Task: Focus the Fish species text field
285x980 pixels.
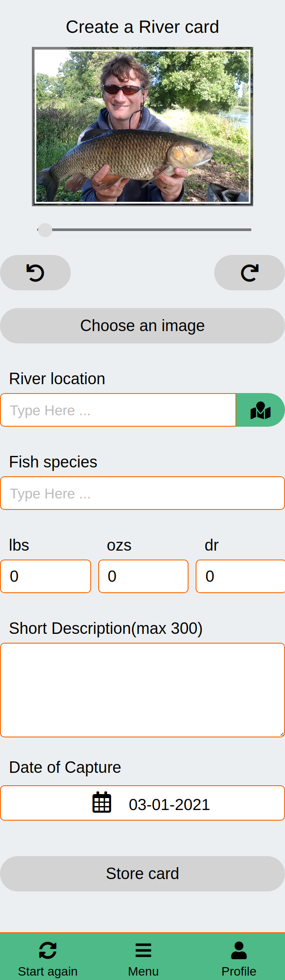Action: click(x=142, y=493)
